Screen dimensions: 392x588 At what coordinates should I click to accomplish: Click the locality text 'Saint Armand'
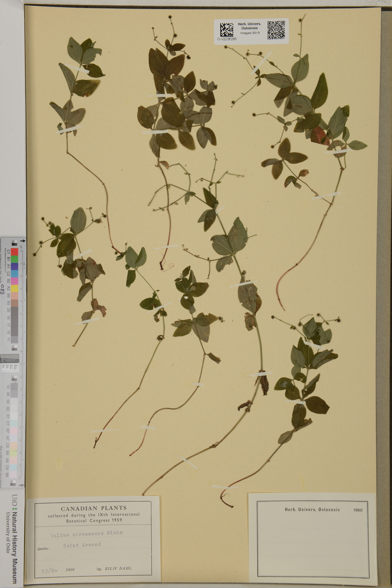coord(82,545)
